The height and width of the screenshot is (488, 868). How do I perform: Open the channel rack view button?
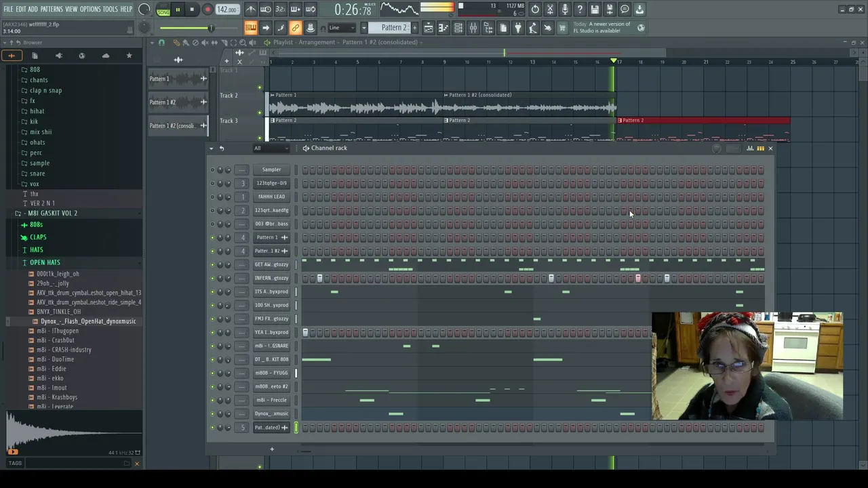click(458, 28)
